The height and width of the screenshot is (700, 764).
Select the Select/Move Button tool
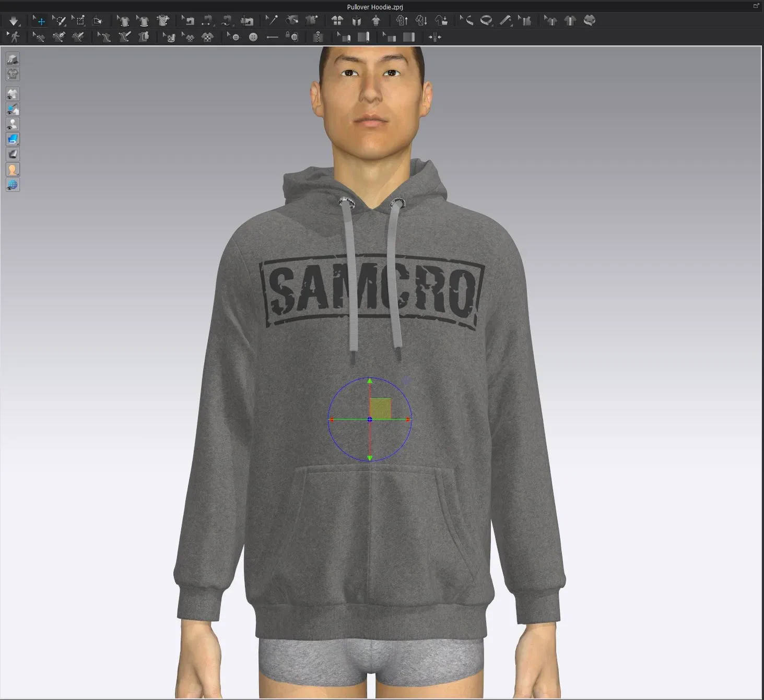click(233, 37)
